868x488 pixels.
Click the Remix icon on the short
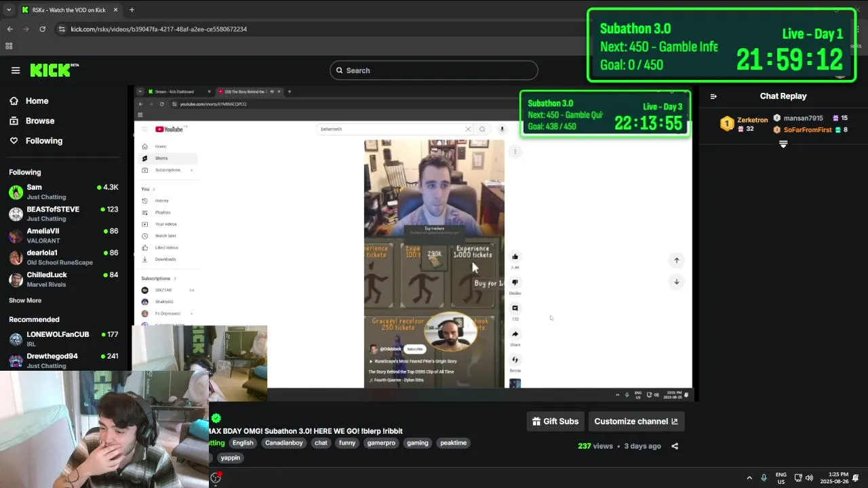pos(515,360)
